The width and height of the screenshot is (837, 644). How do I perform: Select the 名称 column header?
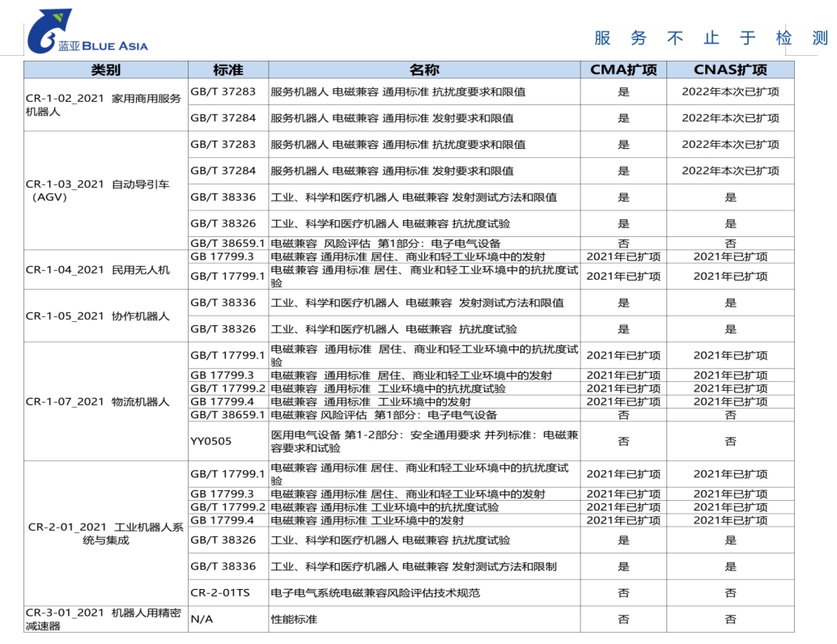(x=424, y=70)
